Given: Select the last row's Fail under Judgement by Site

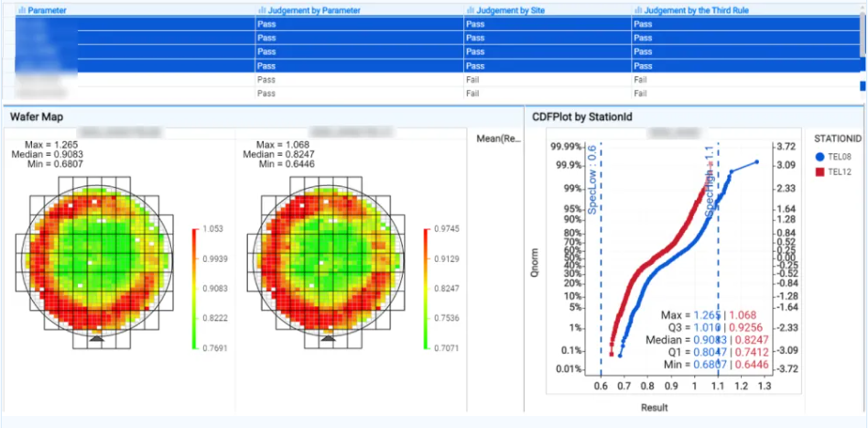Looking at the screenshot, I should click(x=474, y=93).
